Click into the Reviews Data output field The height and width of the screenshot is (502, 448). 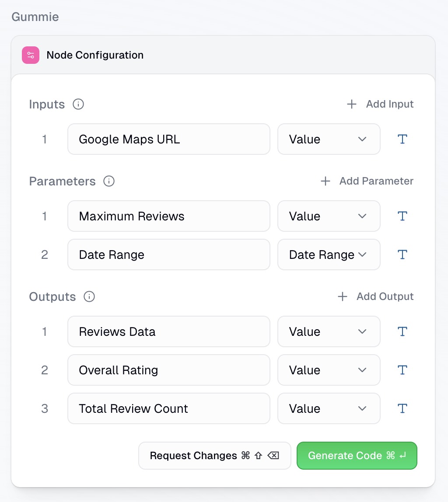tap(169, 331)
